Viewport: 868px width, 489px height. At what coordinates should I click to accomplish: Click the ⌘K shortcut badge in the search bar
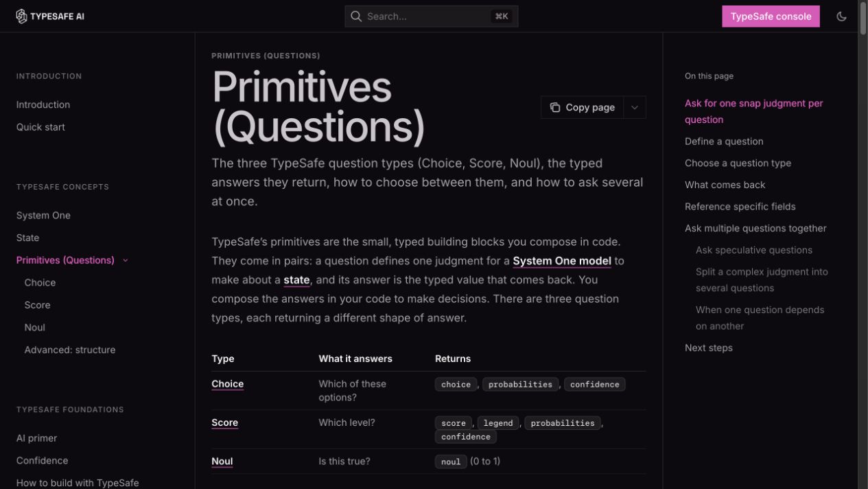502,16
